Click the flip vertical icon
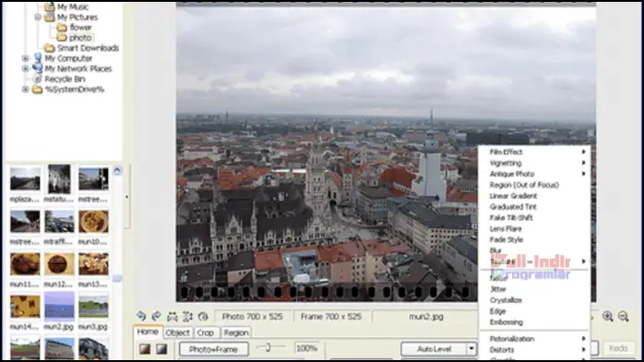The width and height of the screenshot is (644, 362). (x=187, y=317)
